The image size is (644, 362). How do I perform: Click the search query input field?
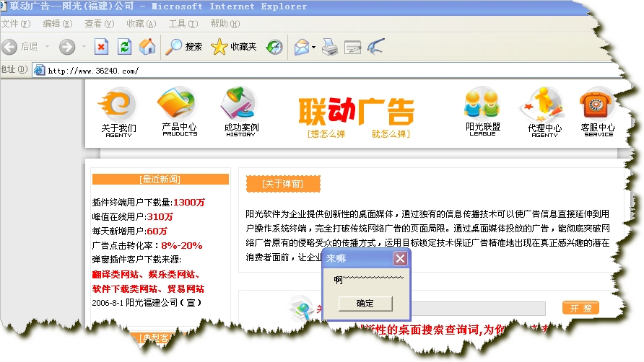[x=478, y=308]
